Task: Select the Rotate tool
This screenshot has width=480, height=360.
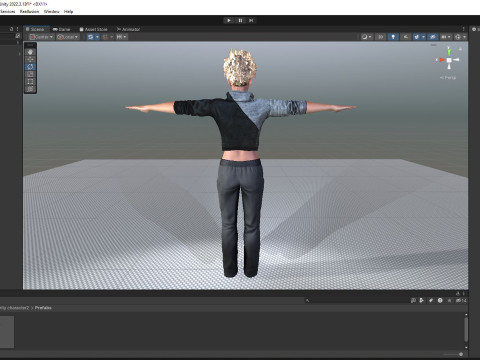Action: click(30, 67)
